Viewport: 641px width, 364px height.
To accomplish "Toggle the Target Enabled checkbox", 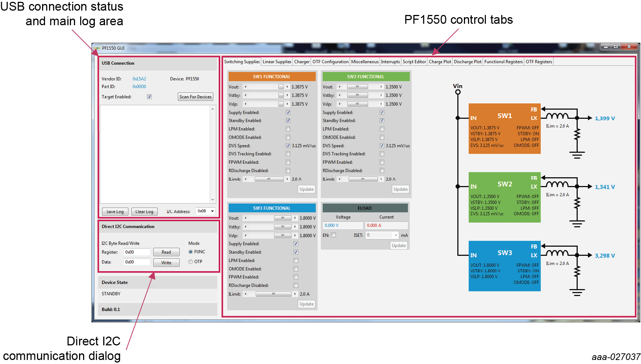I will 149,97.
